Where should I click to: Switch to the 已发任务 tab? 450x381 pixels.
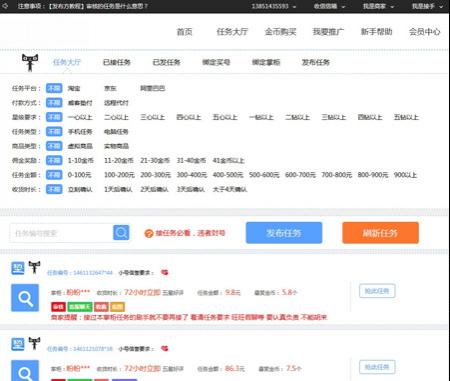tap(166, 62)
